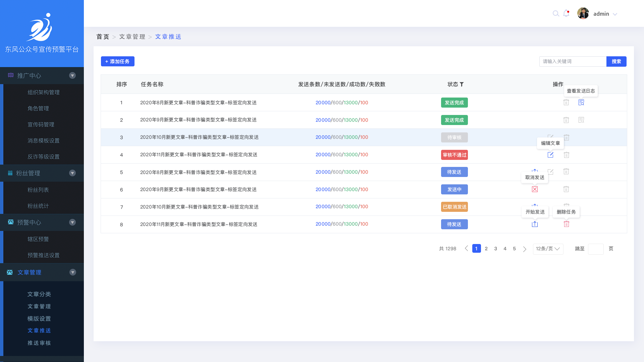Image resolution: width=644 pixels, height=362 pixels.
Task: Select 粉丝列表 menu item
Action: coord(38,190)
